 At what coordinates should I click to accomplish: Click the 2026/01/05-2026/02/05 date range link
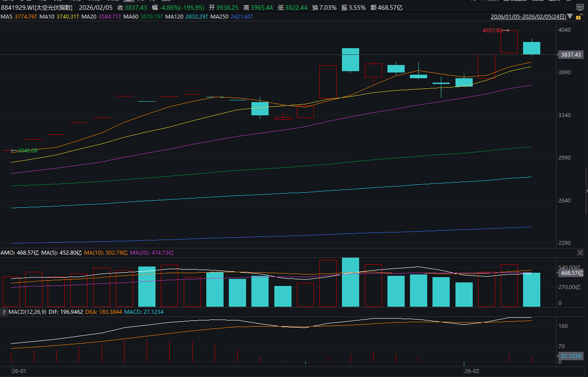527,17
